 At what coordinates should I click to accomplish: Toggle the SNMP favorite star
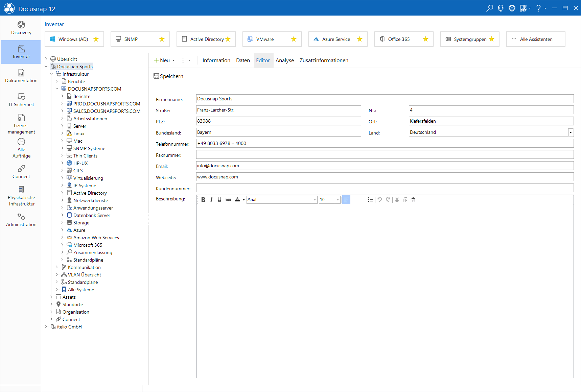162,39
